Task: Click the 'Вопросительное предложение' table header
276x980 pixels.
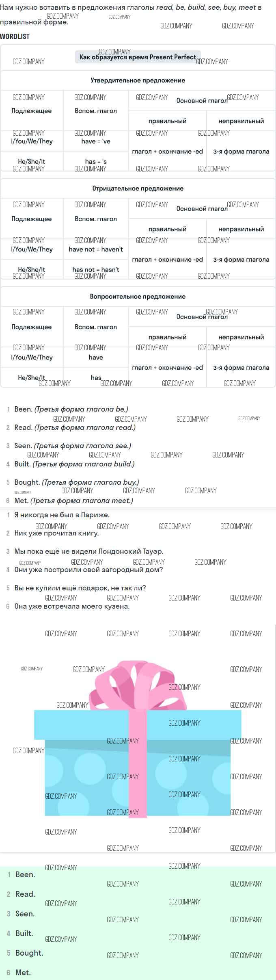Action: point(138,297)
